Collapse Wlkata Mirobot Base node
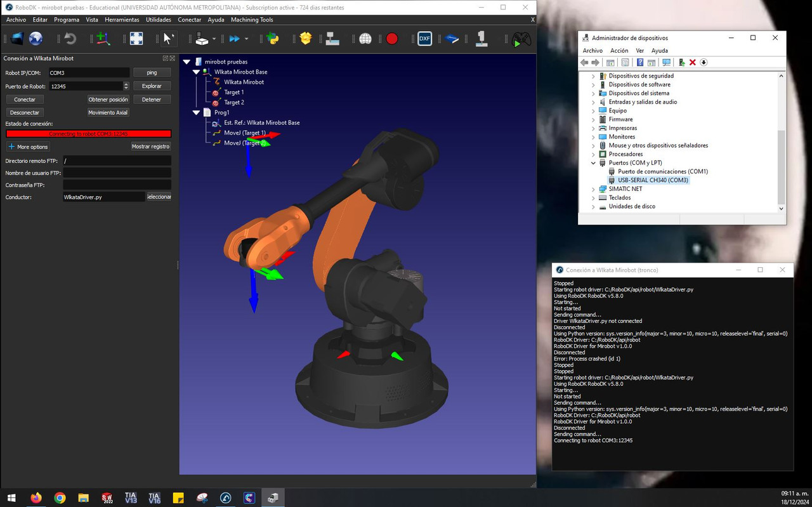The height and width of the screenshot is (507, 812). tap(197, 72)
